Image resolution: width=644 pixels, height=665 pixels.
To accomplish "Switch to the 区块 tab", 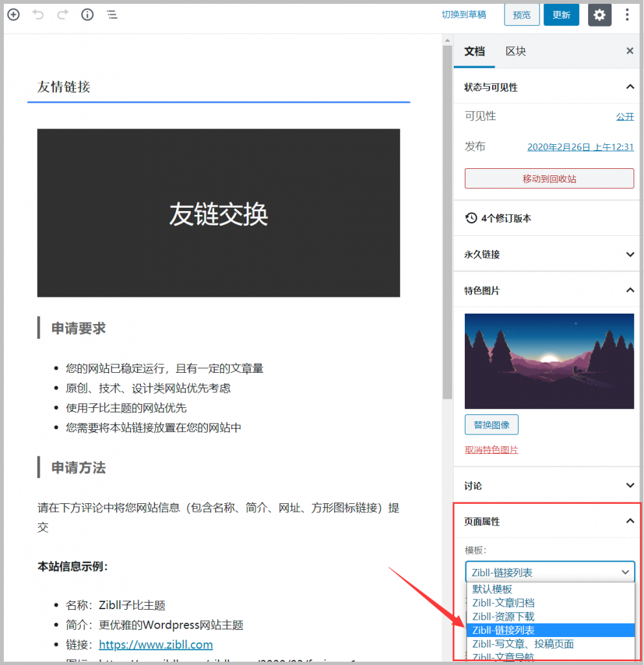I will pyautogui.click(x=515, y=51).
